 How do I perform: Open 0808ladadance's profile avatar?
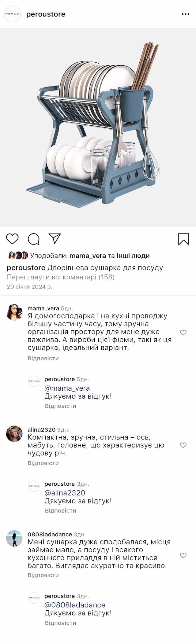(14, 539)
